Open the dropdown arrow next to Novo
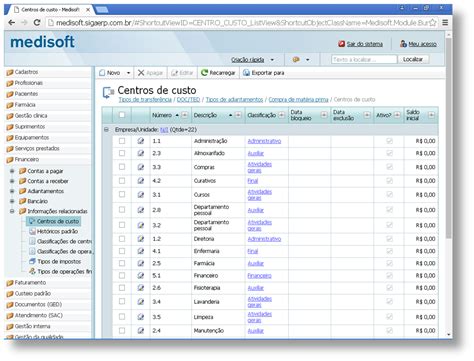 [128, 73]
